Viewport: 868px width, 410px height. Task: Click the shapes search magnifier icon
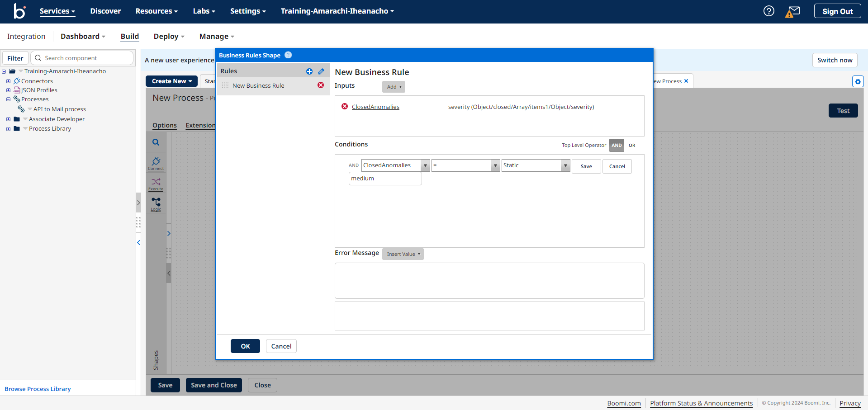point(156,142)
